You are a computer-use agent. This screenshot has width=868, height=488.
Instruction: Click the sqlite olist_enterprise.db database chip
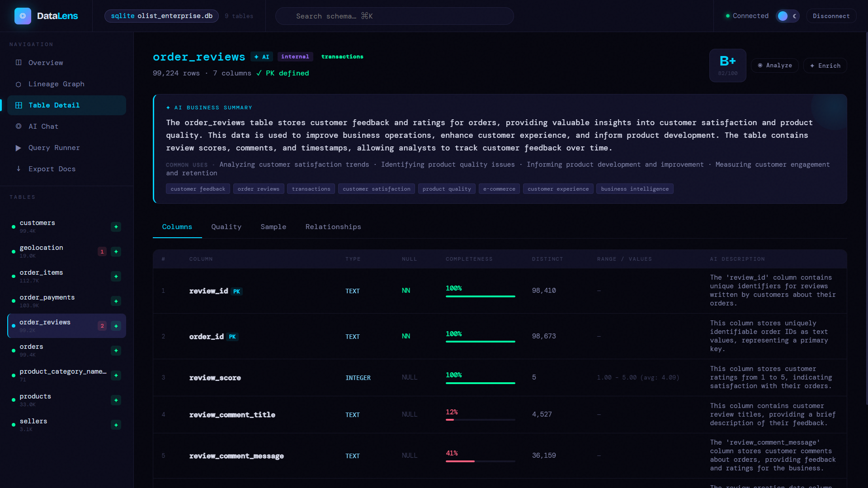pyautogui.click(x=162, y=16)
